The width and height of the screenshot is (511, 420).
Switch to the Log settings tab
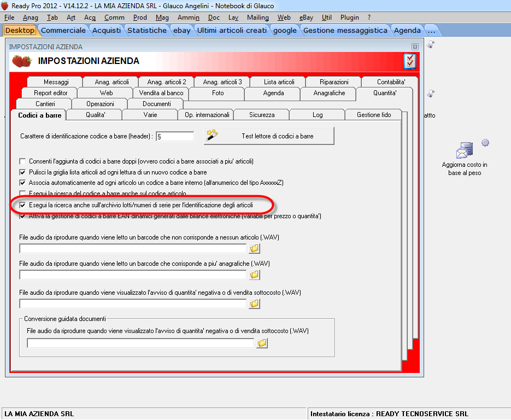(318, 115)
